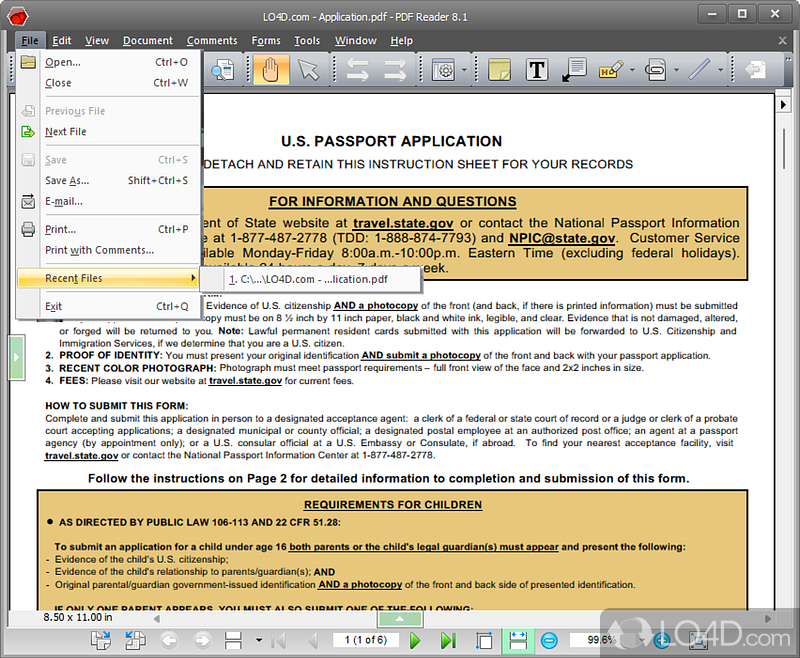Jump to last page of document
800x658 pixels.
point(448,640)
